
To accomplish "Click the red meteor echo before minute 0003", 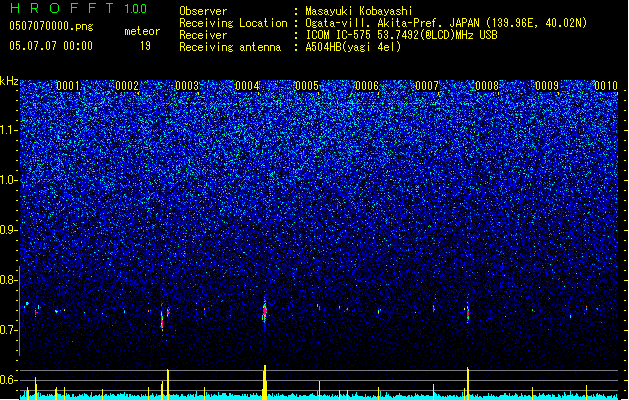I will 162,320.
